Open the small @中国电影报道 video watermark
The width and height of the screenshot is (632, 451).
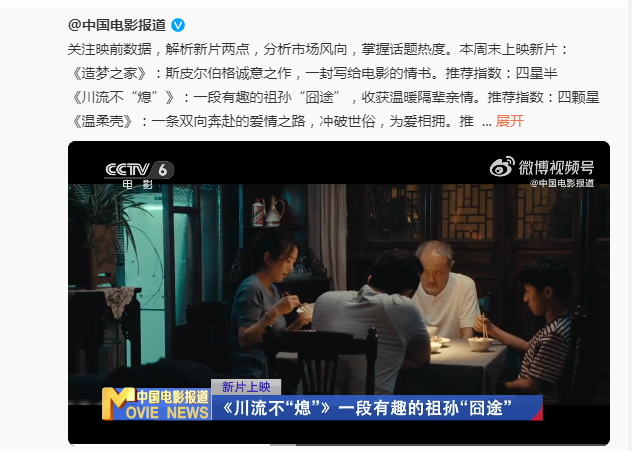click(562, 183)
